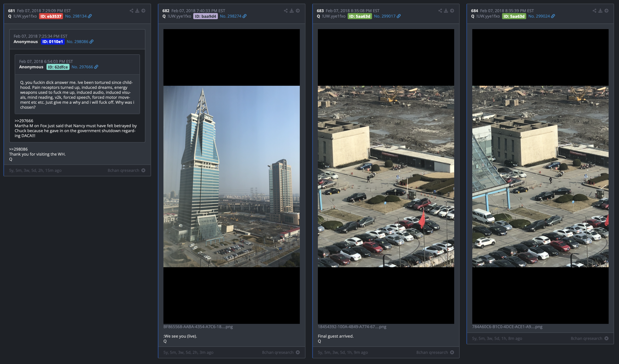Click filename 18454392-100A-4B49-A774-67....png
The image size is (619, 364).
click(x=352, y=327)
